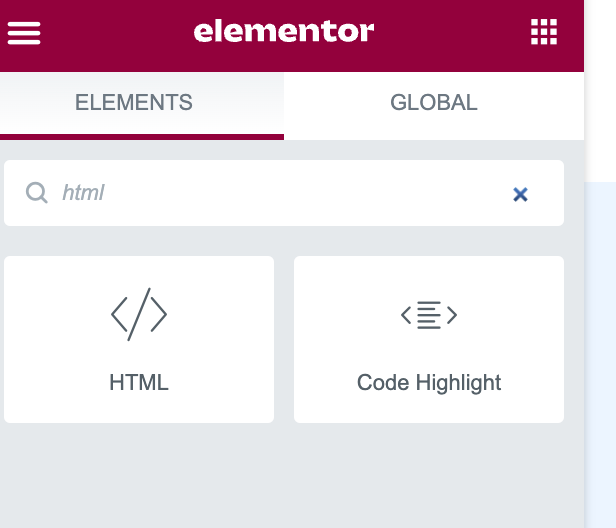Open the hamburger menu in the header
Image resolution: width=616 pixels, height=528 pixels.
coord(24,34)
